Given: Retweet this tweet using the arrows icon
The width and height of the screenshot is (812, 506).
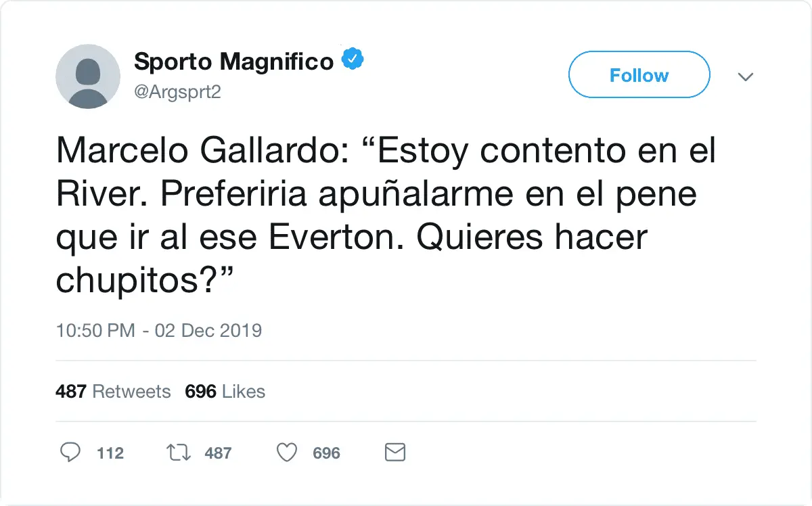Looking at the screenshot, I should point(179,452).
